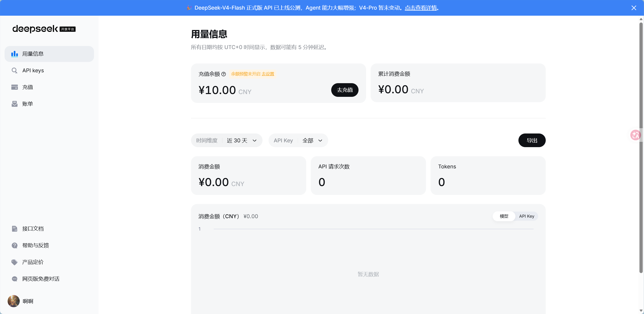Open the user avatar 啊啊
The width and height of the screenshot is (644, 314).
point(14,301)
